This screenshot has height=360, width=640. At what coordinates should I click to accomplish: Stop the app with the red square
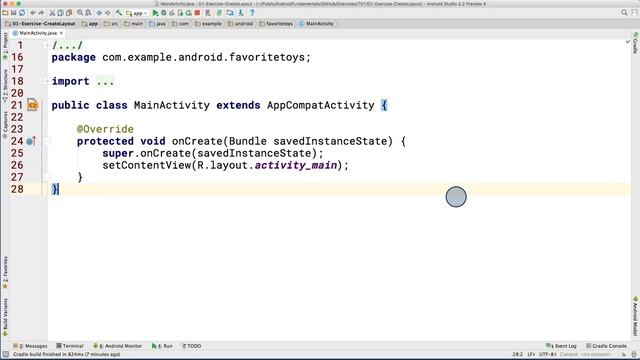(x=198, y=13)
